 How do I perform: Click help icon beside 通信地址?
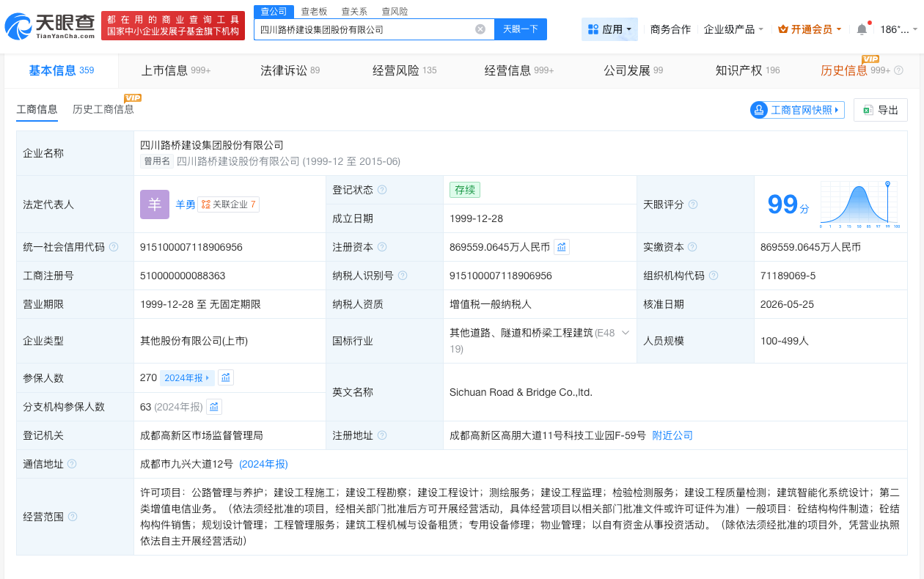click(72, 464)
